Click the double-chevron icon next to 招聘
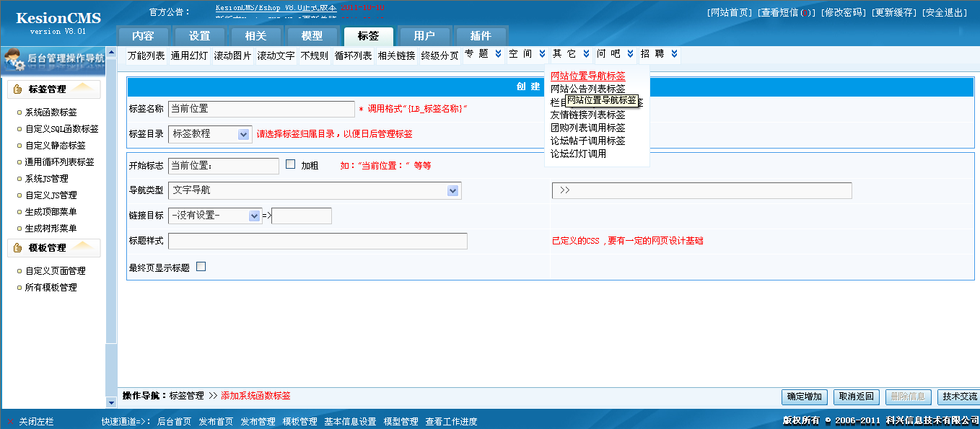This screenshot has width=980, height=429. [x=674, y=54]
